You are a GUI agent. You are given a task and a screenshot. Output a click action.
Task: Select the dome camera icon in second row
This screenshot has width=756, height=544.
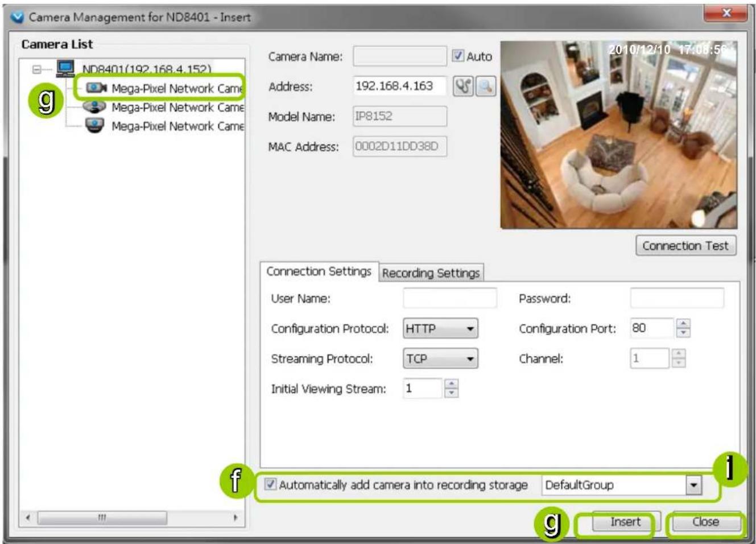pos(94,107)
